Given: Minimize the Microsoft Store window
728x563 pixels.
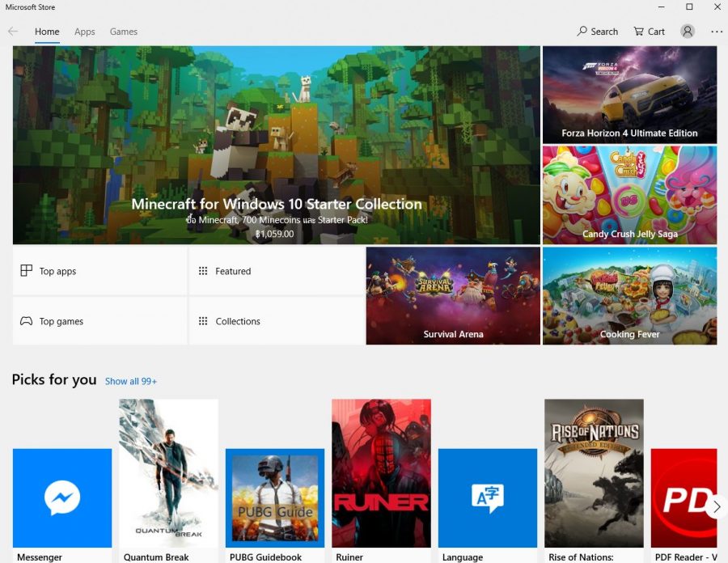Looking at the screenshot, I should (x=662, y=7).
